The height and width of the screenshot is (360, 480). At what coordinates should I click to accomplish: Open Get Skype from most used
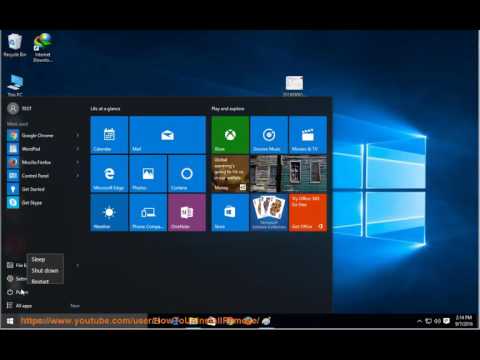(x=32, y=203)
